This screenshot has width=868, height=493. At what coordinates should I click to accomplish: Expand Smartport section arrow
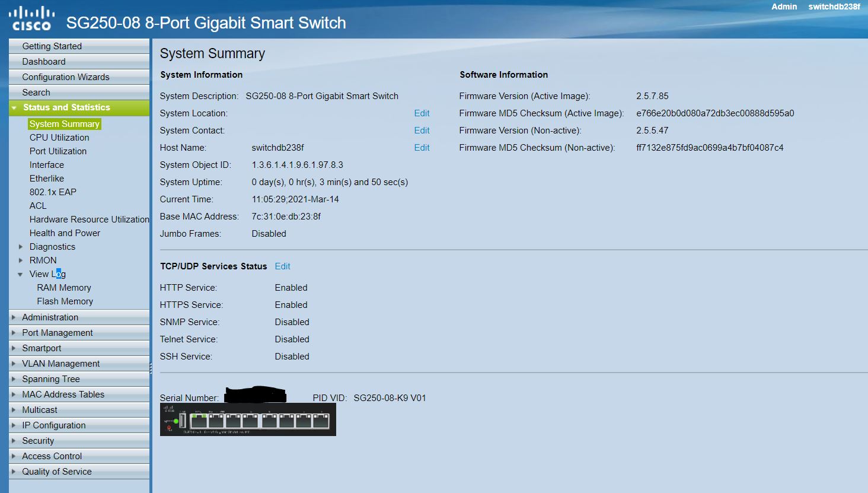[x=14, y=348]
